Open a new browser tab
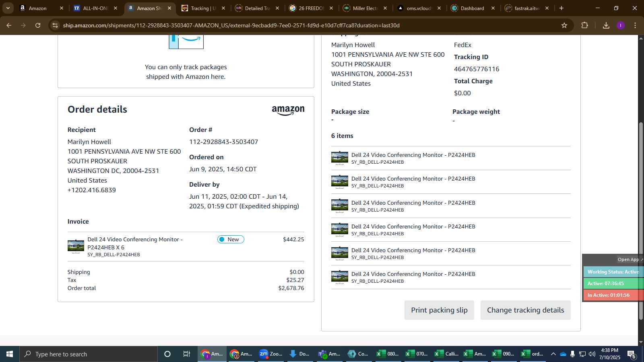644x362 pixels. pos(561,8)
